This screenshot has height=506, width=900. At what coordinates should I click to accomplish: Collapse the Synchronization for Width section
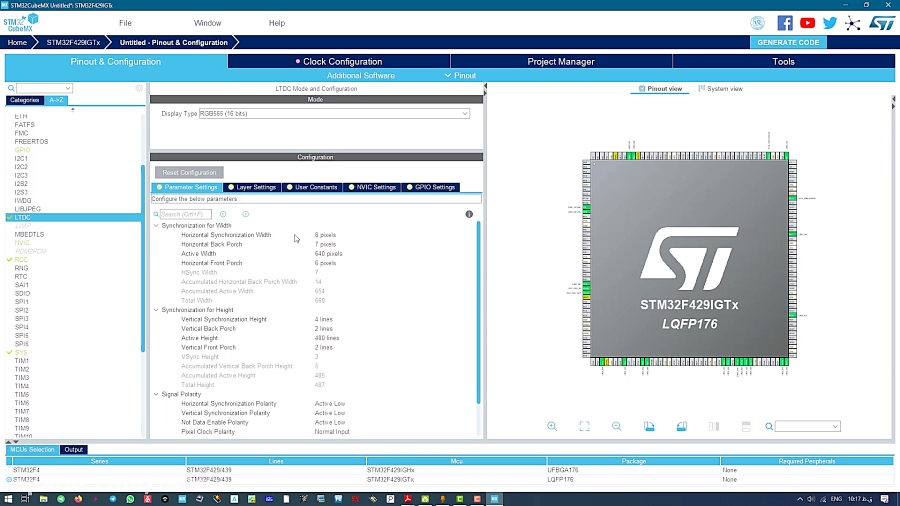pos(156,225)
